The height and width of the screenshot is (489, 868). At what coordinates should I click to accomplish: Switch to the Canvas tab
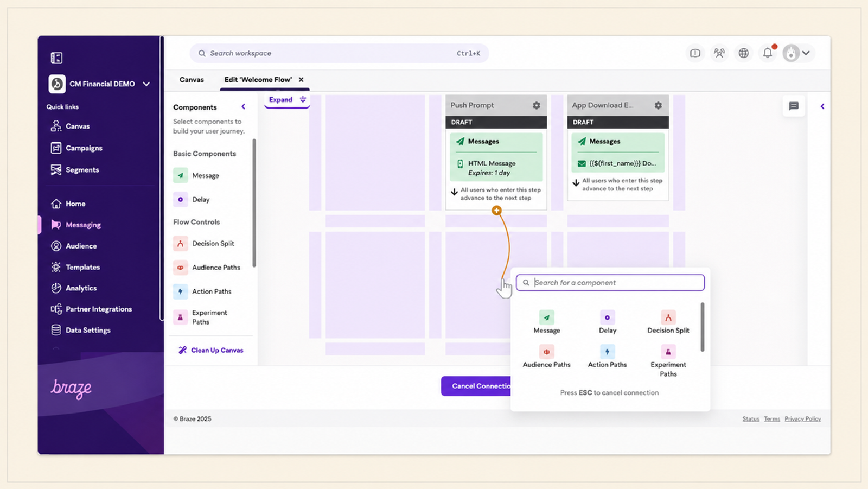pyautogui.click(x=192, y=80)
